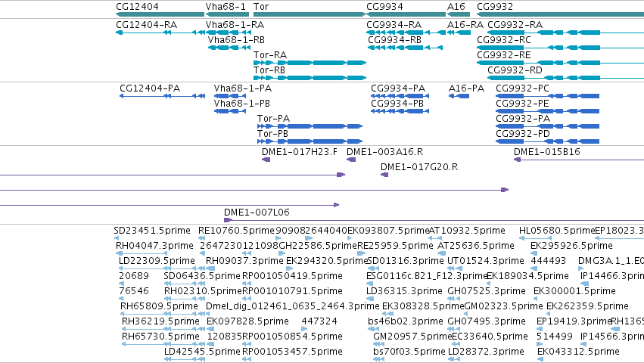
Task: Click the CG9934-PA protein label
Action: coord(398,88)
